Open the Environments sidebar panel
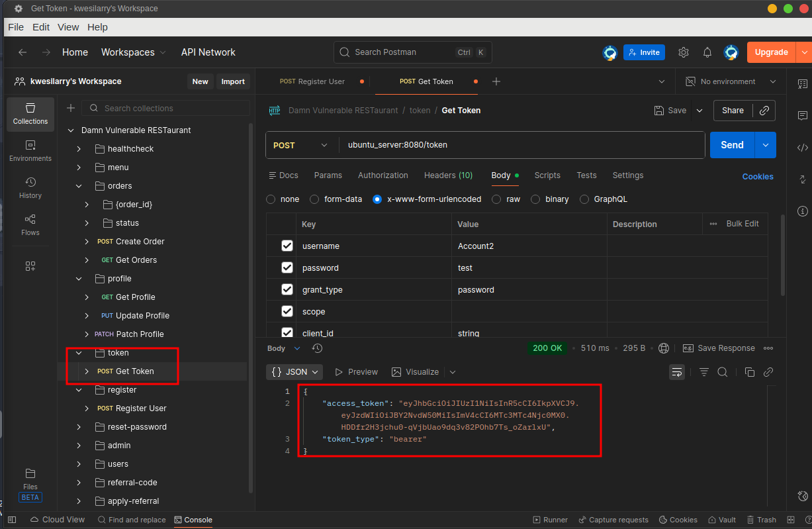This screenshot has height=529, width=812. 30,151
